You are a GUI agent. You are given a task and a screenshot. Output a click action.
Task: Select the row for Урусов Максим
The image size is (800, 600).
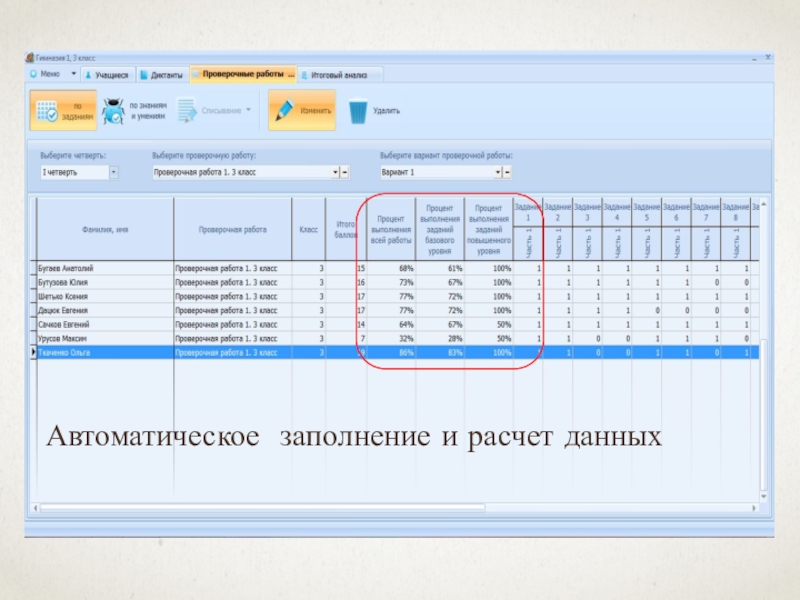point(100,339)
